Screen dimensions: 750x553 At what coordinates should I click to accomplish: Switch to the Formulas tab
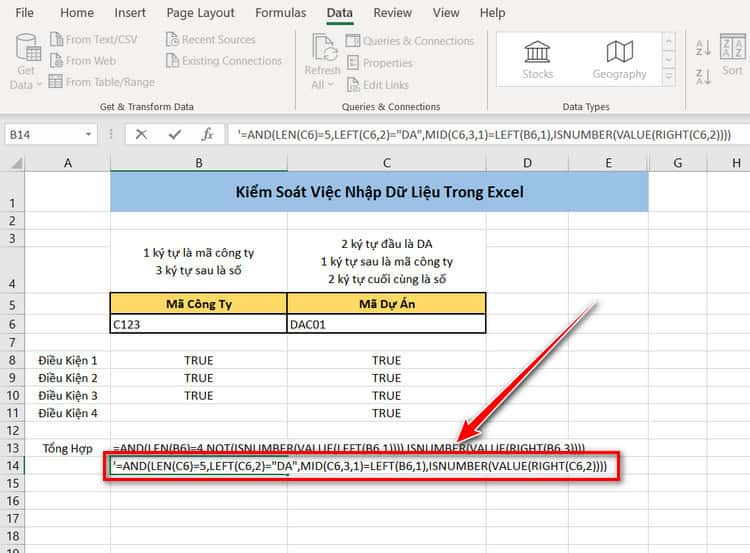(x=280, y=13)
